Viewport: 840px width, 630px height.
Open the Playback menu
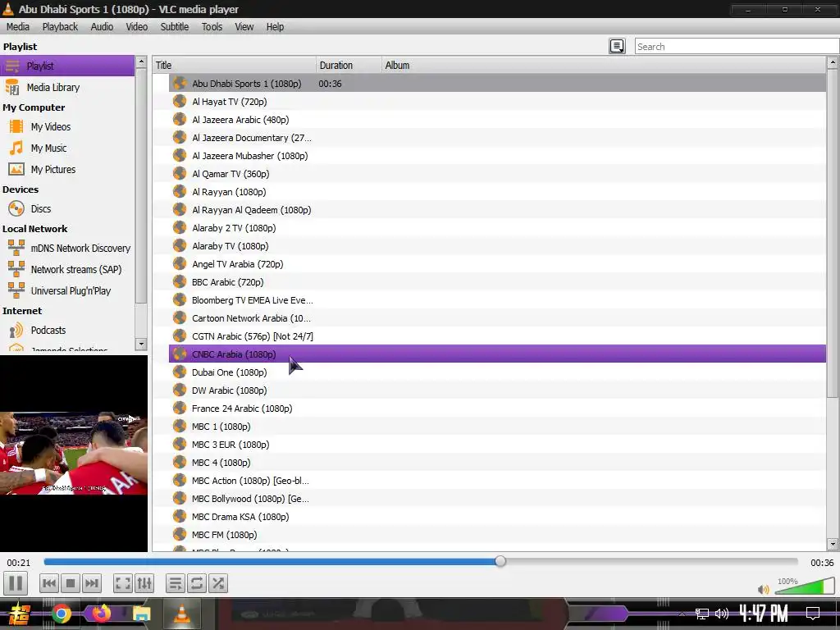coord(60,27)
